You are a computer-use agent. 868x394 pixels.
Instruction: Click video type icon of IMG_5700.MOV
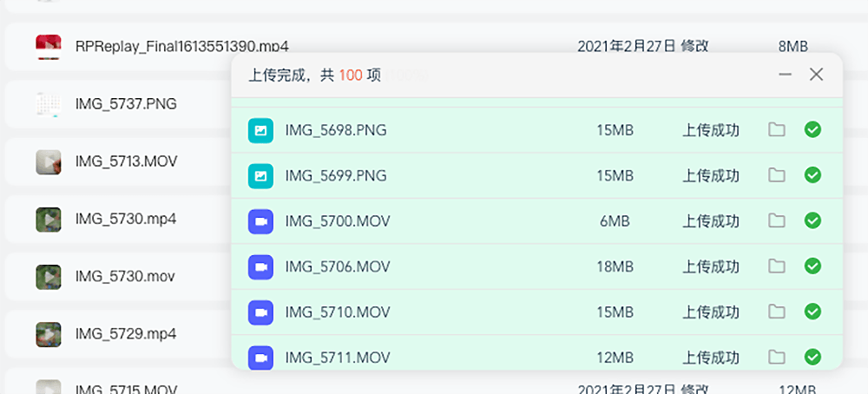pos(260,221)
